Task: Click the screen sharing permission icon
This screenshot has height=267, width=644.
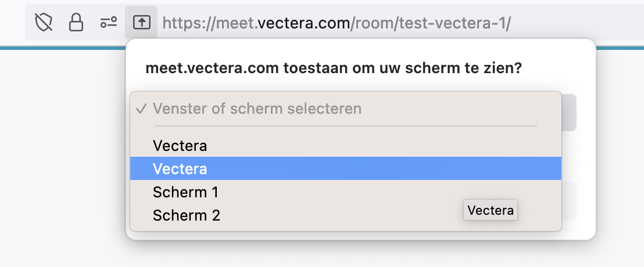Action: pos(142,23)
